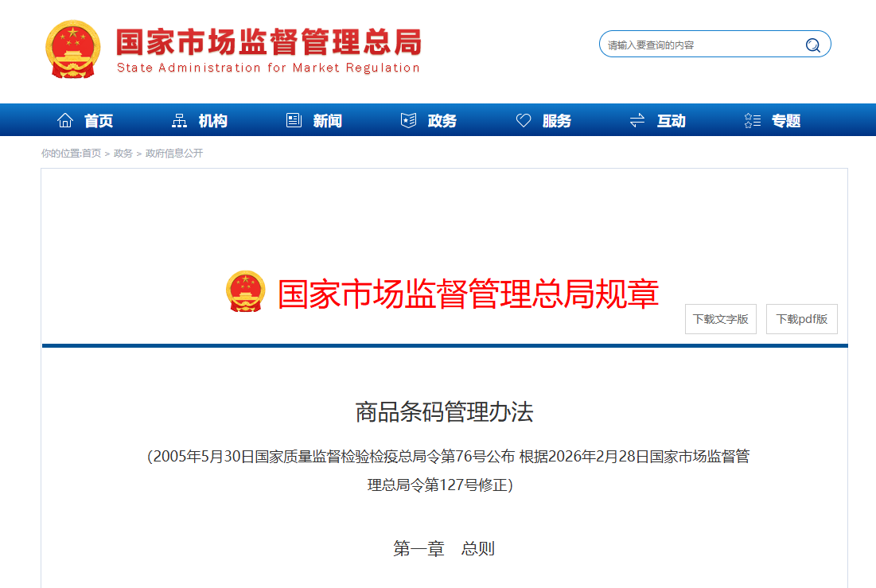Click the 国家市场监督管理总局 site title
This screenshot has width=876, height=588.
[269, 42]
